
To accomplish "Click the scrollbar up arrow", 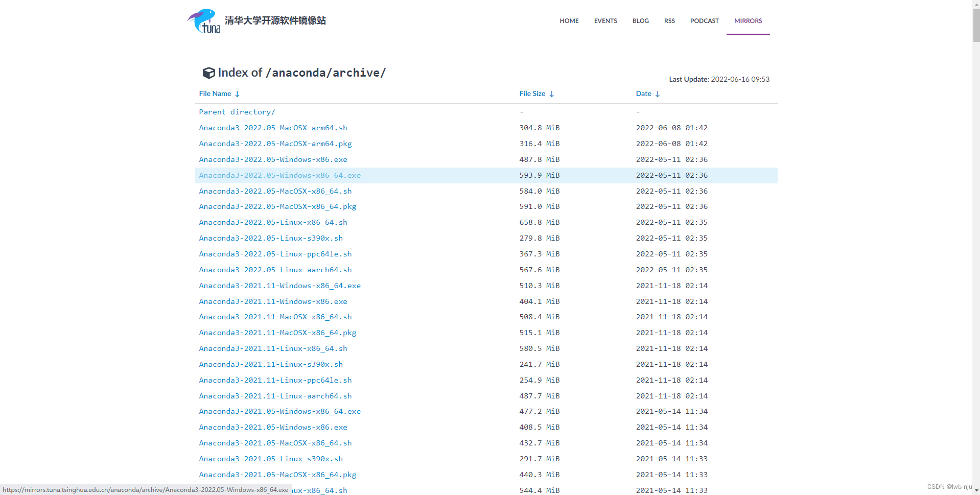I will pos(976,4).
